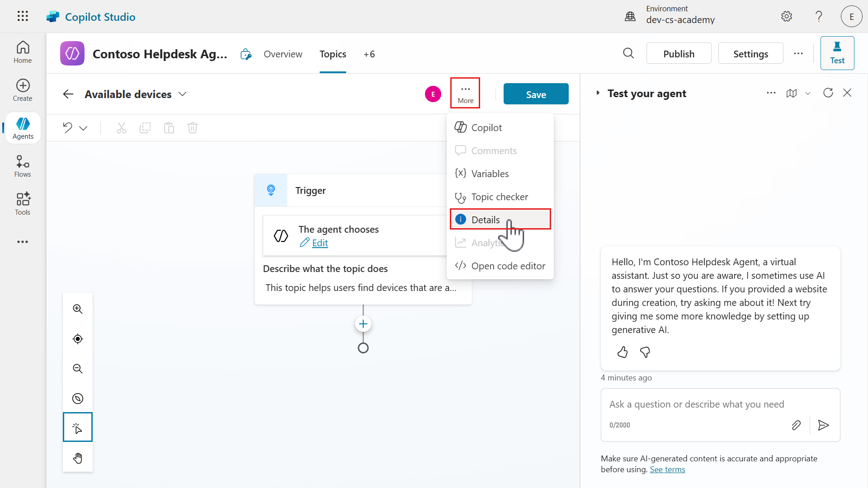Viewport: 868px width, 488px height.
Task: Publish the Contoso Helpdesk Agent
Action: click(x=679, y=53)
